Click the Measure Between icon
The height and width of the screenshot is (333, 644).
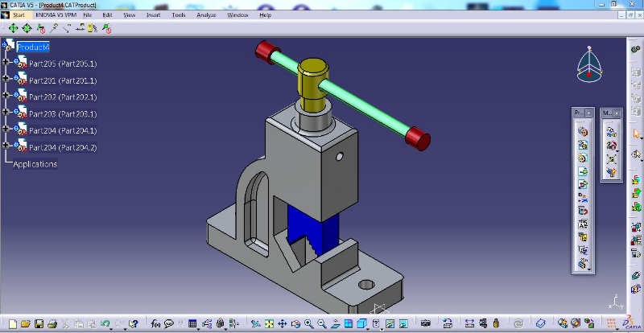coord(469,323)
